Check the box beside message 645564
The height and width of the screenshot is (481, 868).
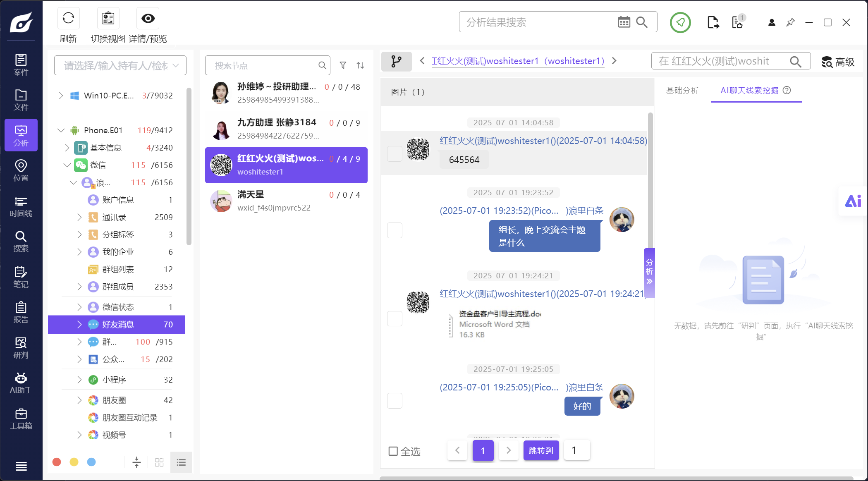tap(395, 153)
